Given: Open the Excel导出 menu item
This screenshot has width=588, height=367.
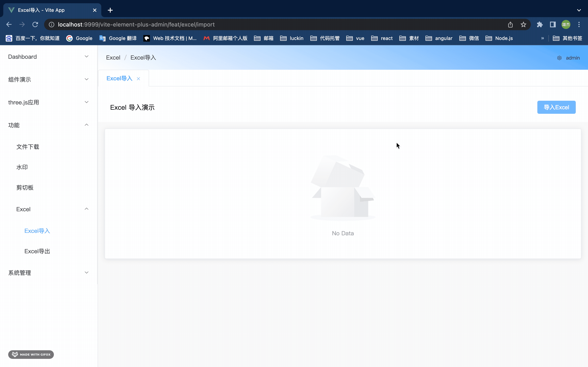Looking at the screenshot, I should click(37, 251).
